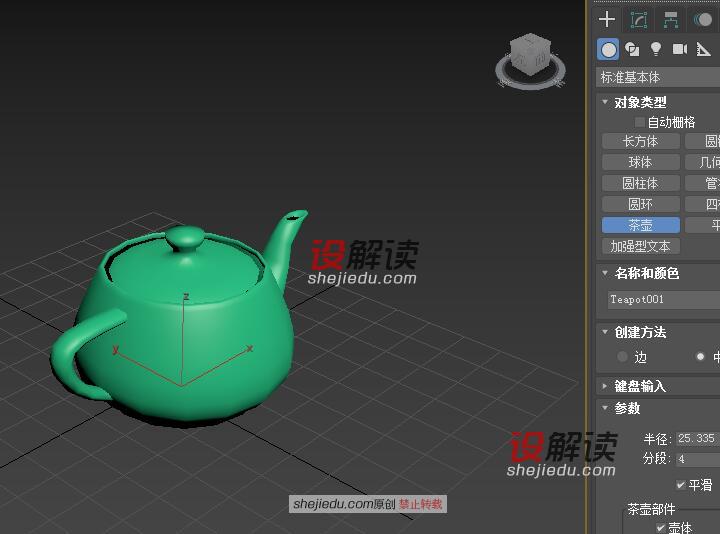Select the Cameras category icon
This screenshot has width=720, height=534.
click(x=680, y=49)
